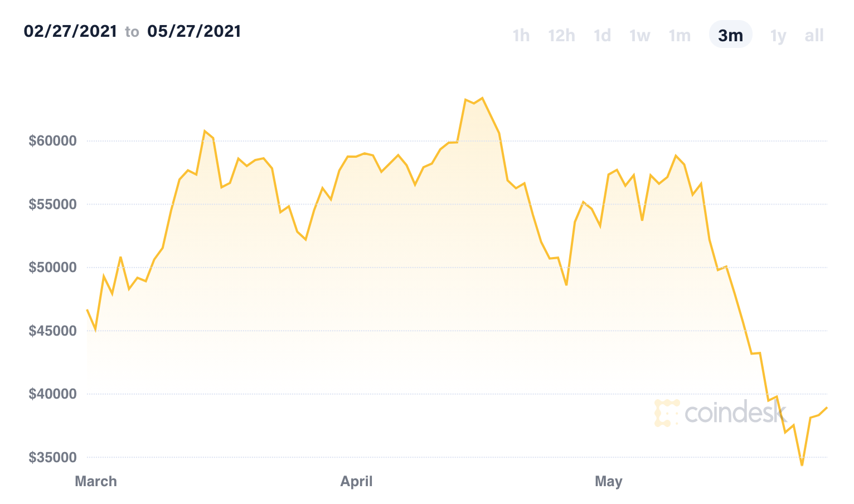Click the mid-April price peak
This screenshot has height=504, width=854.
pos(482,98)
